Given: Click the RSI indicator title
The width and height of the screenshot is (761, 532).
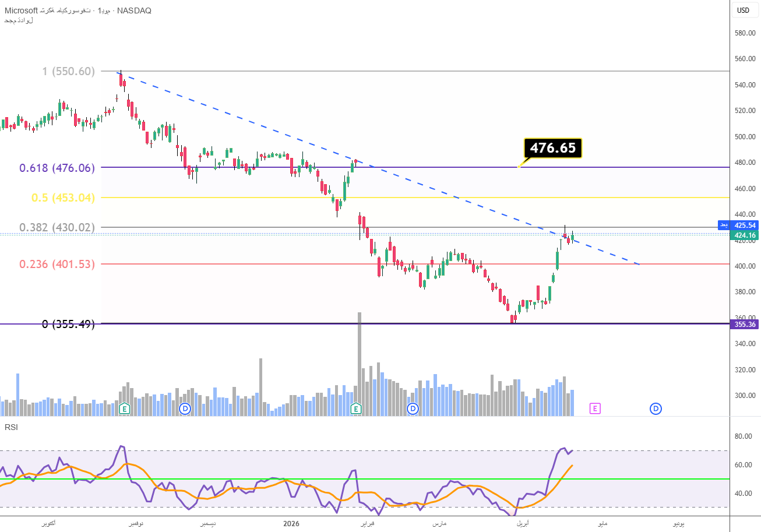Looking at the screenshot, I should [11, 427].
